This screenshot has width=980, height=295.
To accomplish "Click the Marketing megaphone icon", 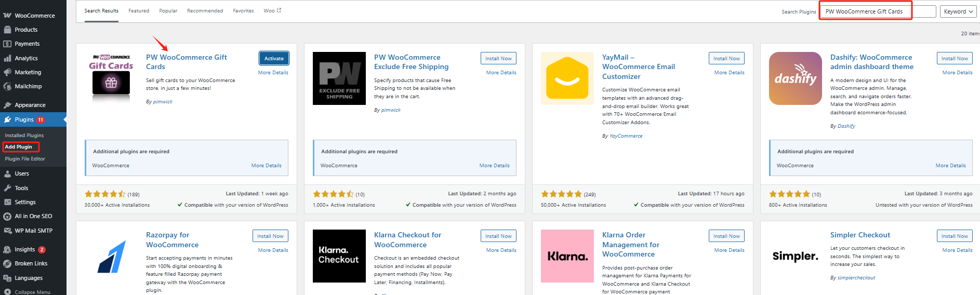I will coord(7,72).
